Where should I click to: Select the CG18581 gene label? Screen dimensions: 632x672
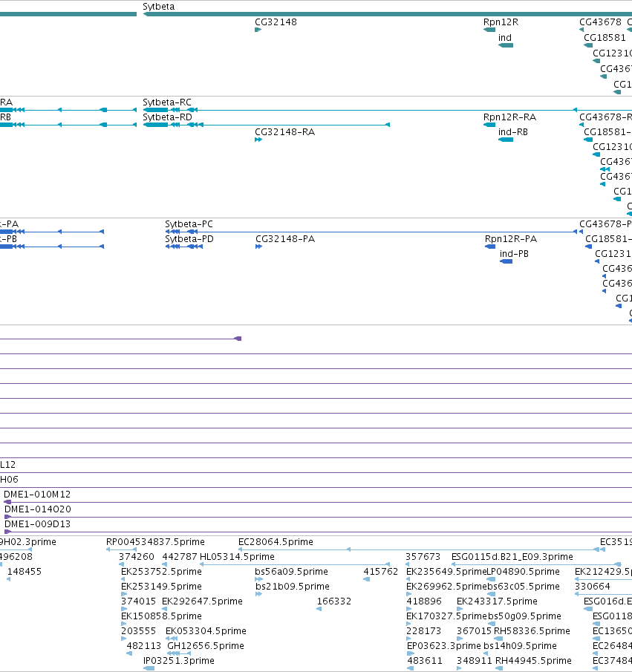click(x=605, y=38)
